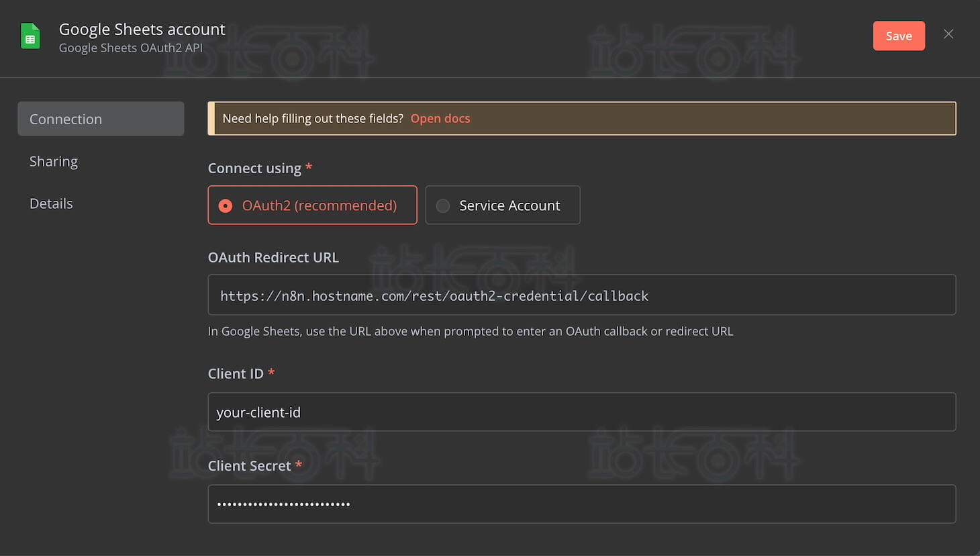Focus the Client Secret password field

pyautogui.click(x=582, y=504)
